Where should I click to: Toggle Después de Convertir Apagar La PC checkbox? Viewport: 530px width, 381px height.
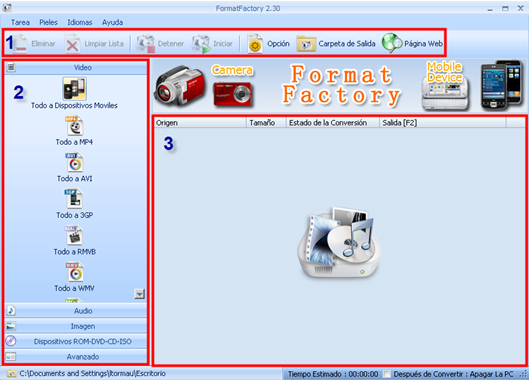(387, 374)
